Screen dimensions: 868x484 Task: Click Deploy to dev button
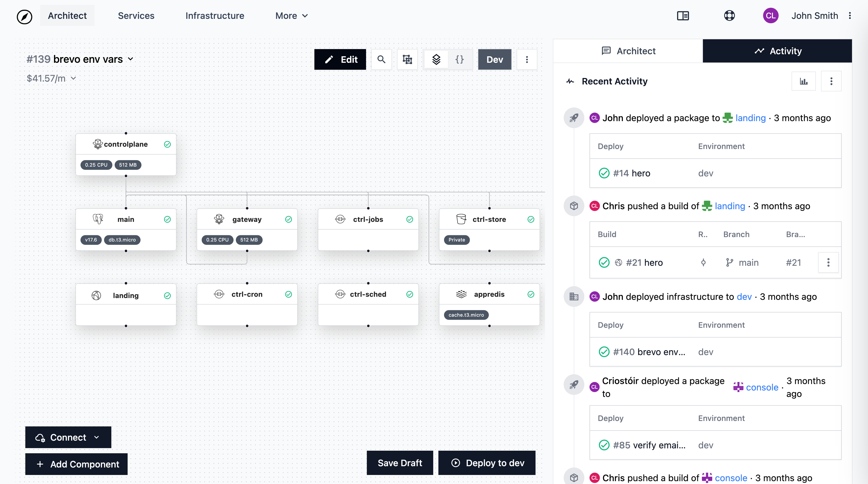487,463
